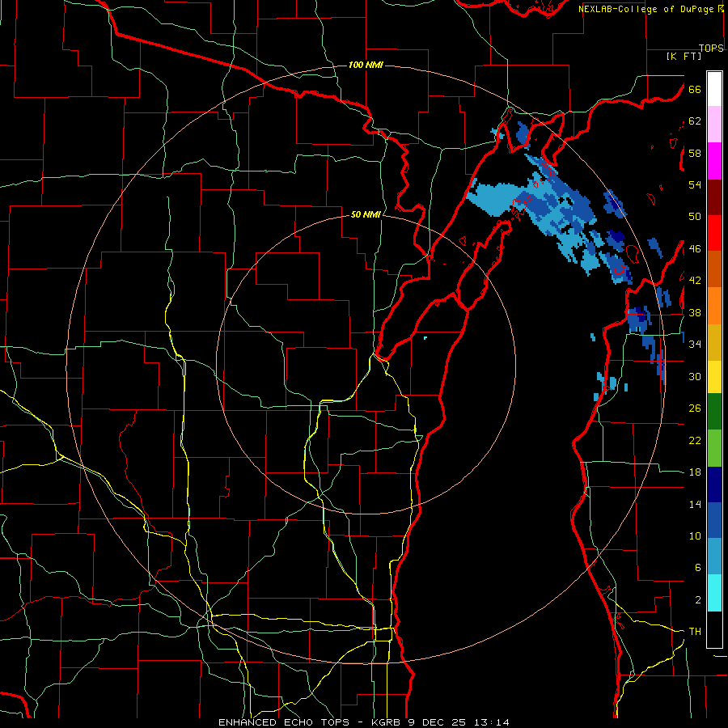Click the "50 NMI" range ring label
This screenshot has width=728, height=728.
coord(366,214)
